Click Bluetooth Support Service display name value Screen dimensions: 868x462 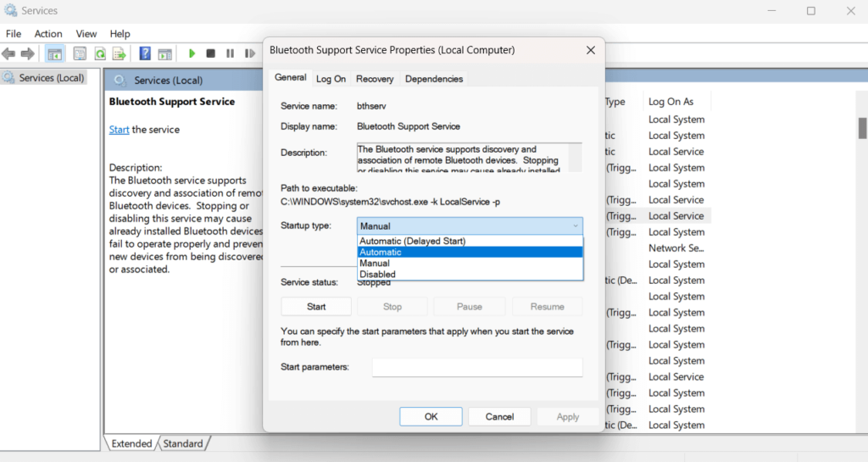click(x=409, y=126)
